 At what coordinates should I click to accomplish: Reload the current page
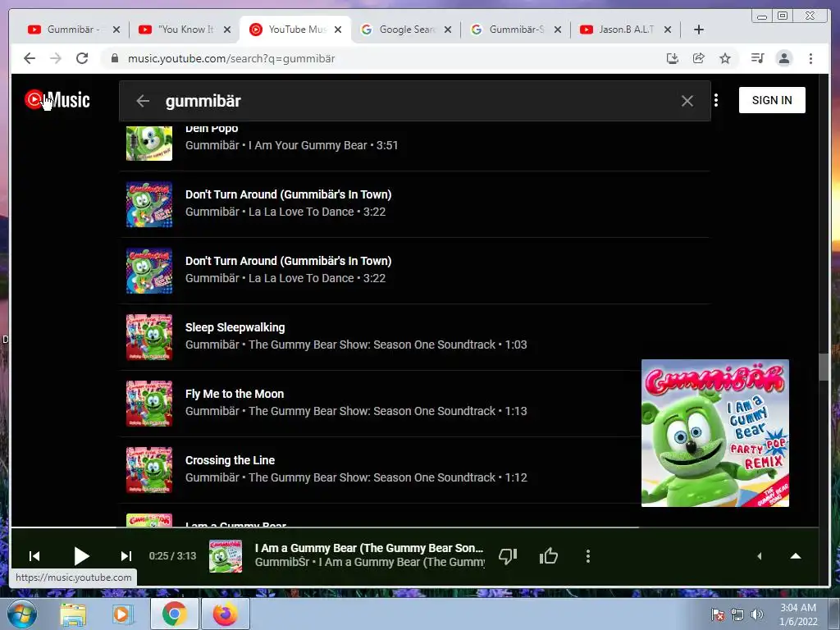82,58
